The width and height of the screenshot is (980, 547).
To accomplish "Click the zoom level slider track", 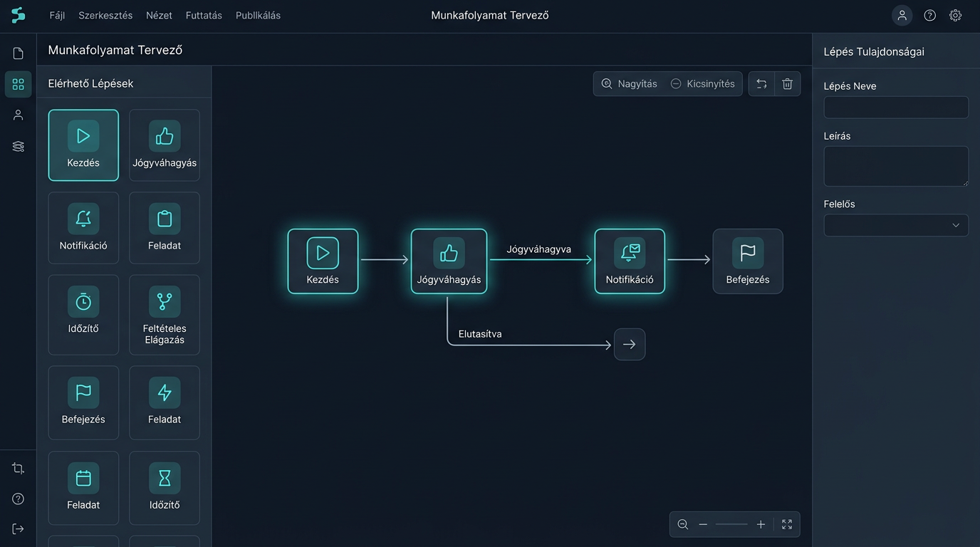I will point(731,524).
